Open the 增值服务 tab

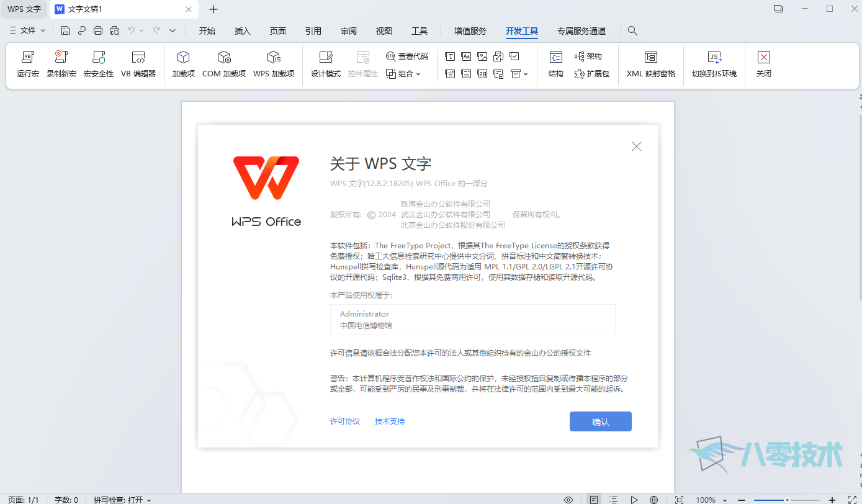(x=470, y=31)
